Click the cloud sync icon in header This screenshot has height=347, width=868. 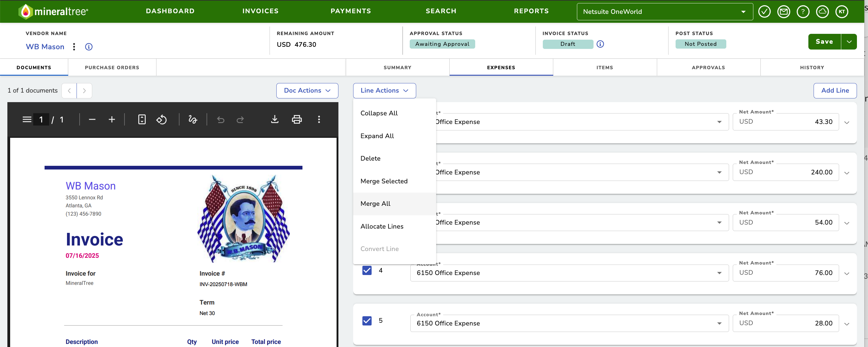click(x=822, y=12)
